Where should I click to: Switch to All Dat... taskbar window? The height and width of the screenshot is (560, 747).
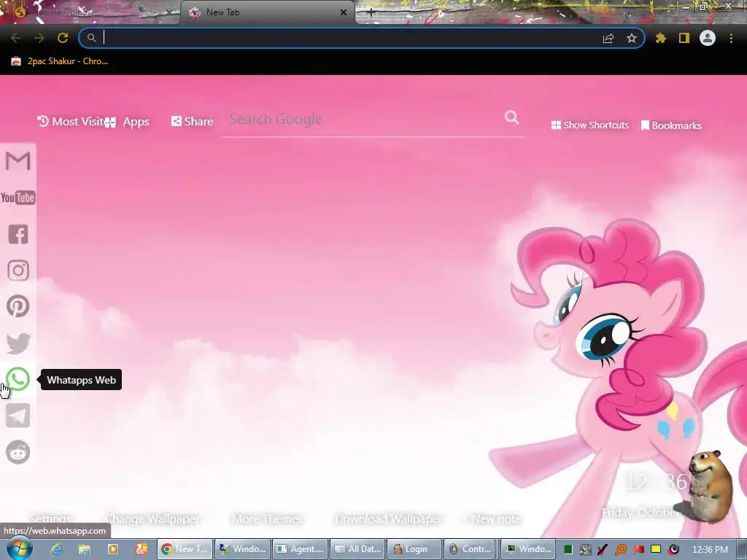357,549
